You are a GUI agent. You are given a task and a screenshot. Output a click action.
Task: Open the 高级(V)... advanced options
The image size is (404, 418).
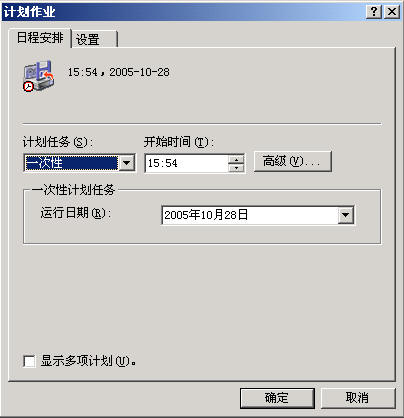point(292,162)
